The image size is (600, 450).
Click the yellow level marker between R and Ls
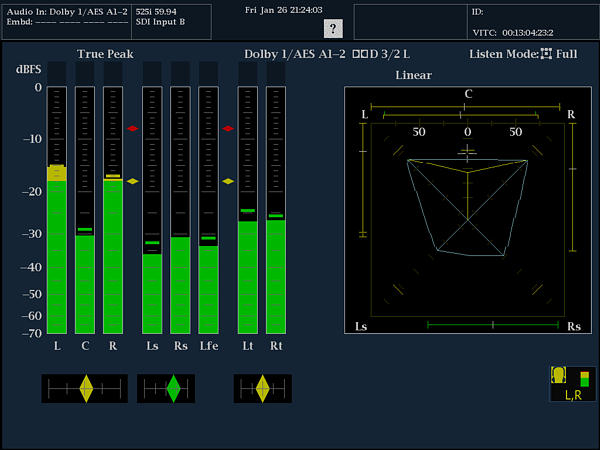coord(132,181)
